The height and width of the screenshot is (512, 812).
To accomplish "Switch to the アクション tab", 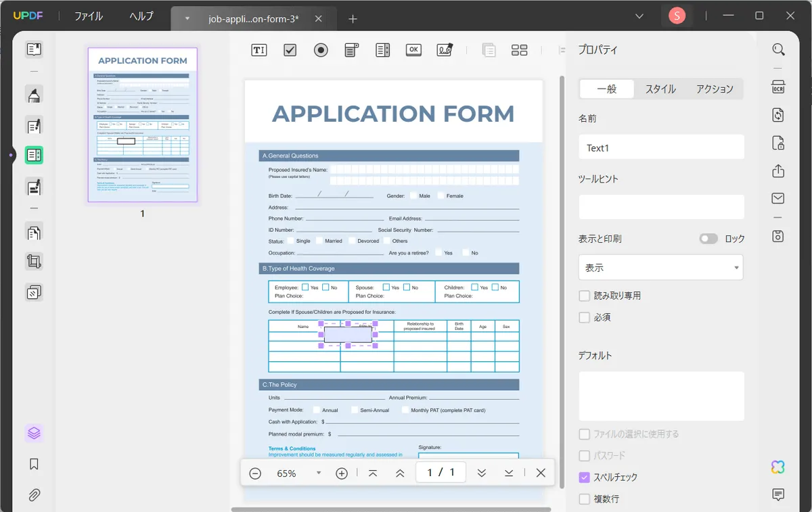I will point(715,89).
